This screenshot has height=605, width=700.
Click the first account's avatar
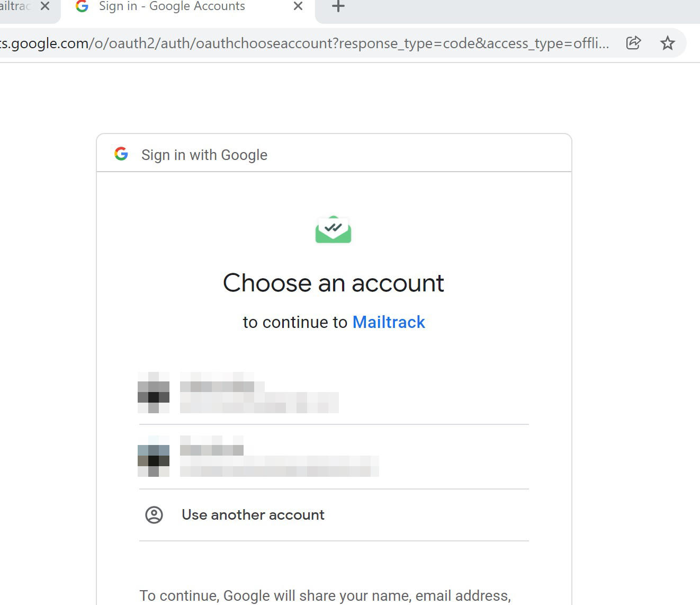pos(154,393)
